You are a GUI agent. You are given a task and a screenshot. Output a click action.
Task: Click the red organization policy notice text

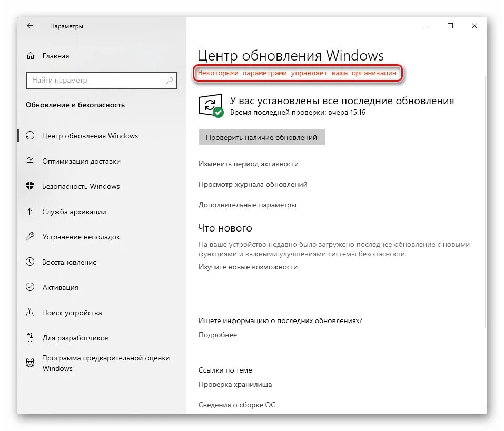click(x=297, y=73)
